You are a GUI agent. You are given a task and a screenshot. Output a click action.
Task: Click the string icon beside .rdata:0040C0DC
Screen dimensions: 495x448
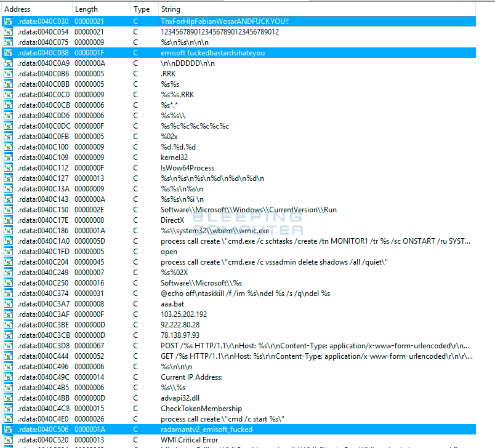pyautogui.click(x=8, y=126)
